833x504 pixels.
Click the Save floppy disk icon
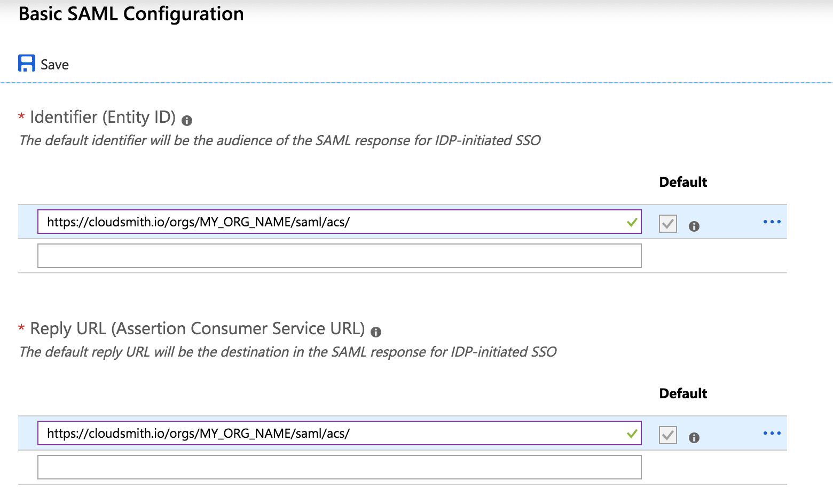(x=27, y=64)
